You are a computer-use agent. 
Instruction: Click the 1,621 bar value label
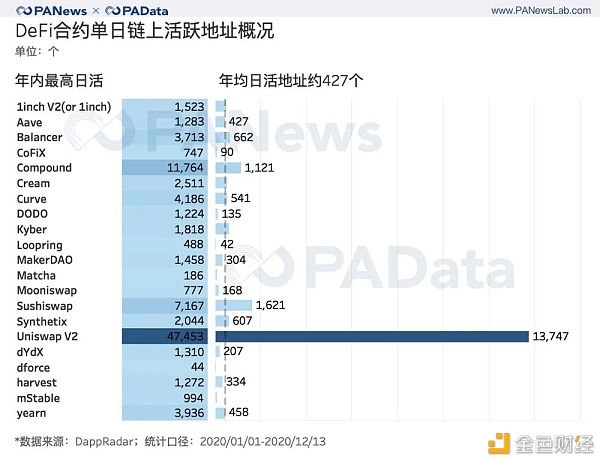point(270,305)
